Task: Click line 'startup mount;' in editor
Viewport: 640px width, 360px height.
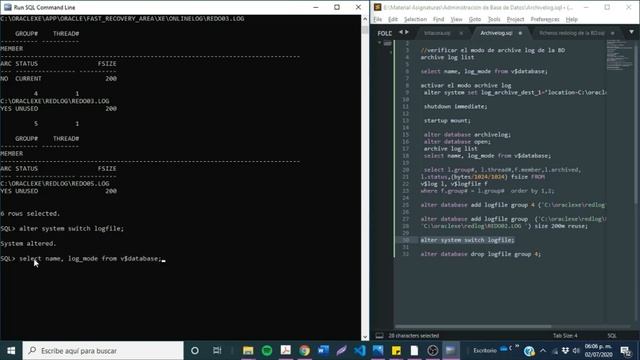Action: pyautogui.click(x=447, y=121)
